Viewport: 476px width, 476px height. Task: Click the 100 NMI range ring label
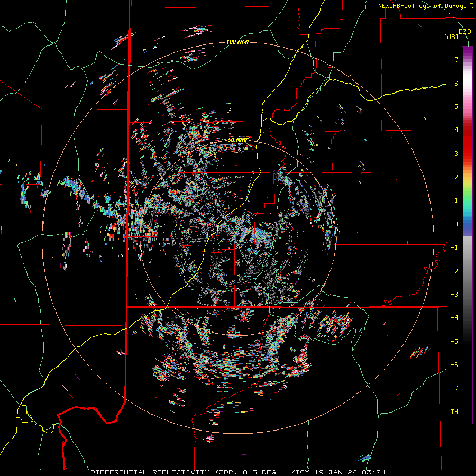point(237,42)
